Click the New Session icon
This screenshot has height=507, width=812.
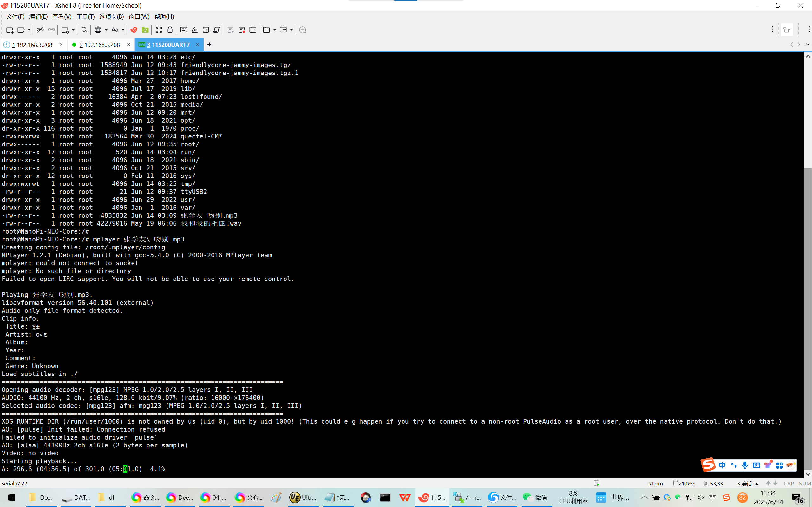coord(10,30)
